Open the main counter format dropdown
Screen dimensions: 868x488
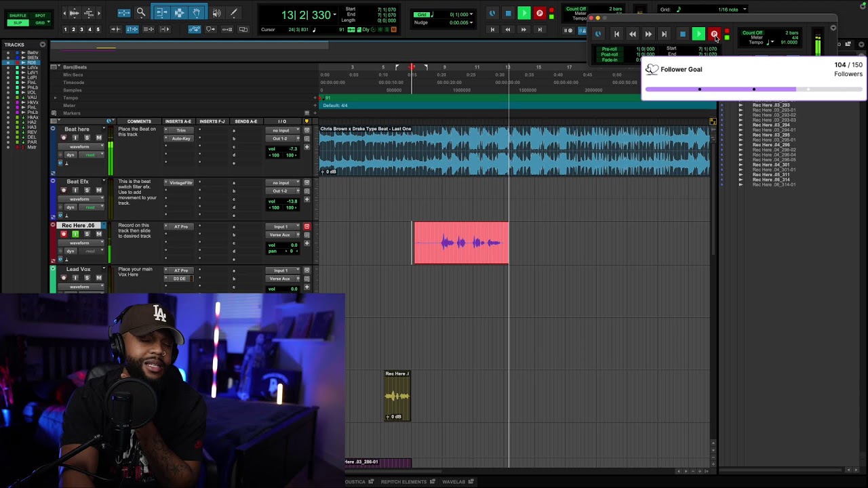(334, 14)
